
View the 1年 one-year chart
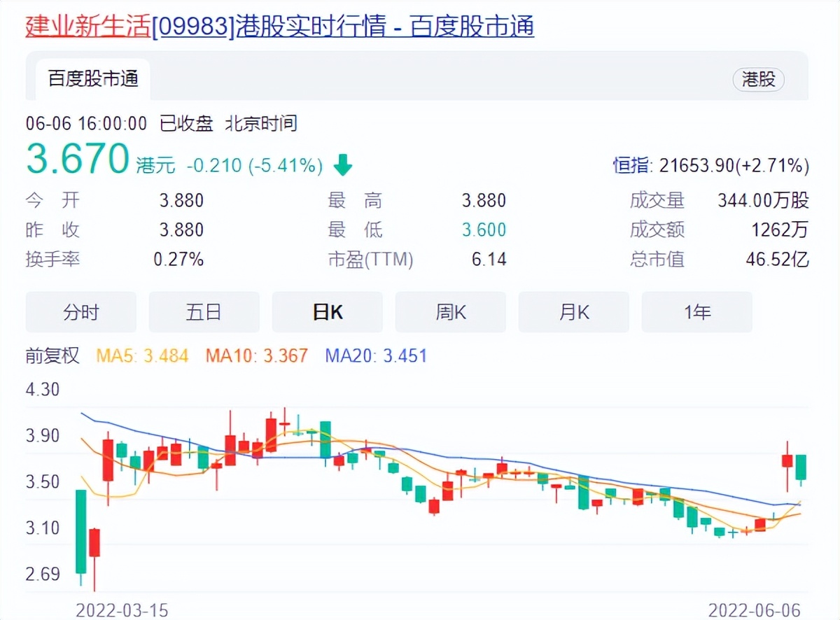(x=696, y=312)
